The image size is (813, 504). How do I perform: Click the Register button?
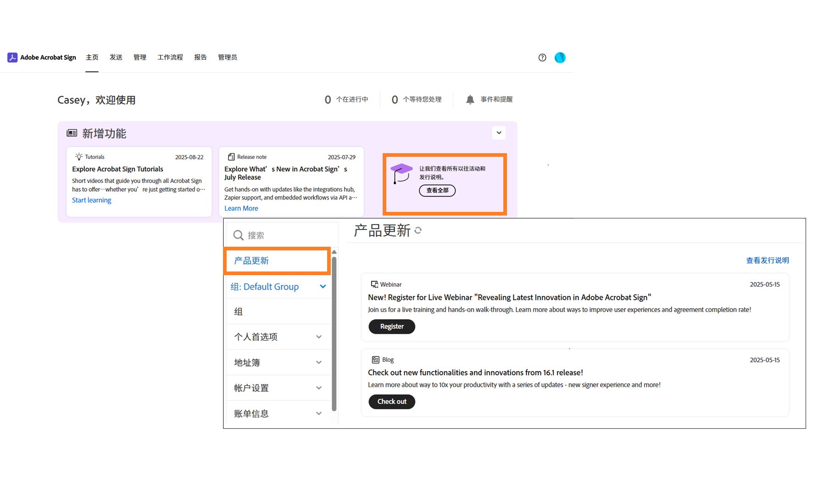[392, 327]
